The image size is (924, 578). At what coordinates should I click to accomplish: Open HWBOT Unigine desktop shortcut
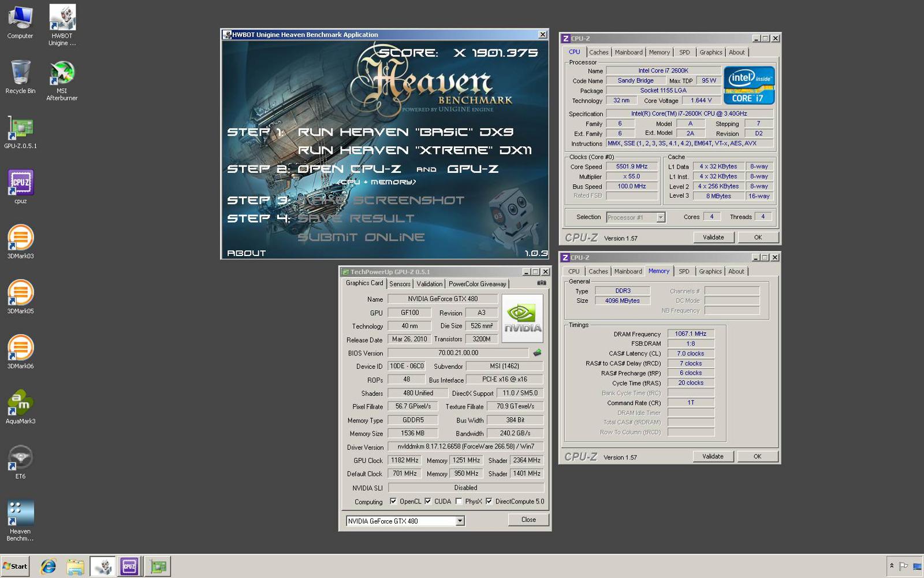tap(62, 25)
